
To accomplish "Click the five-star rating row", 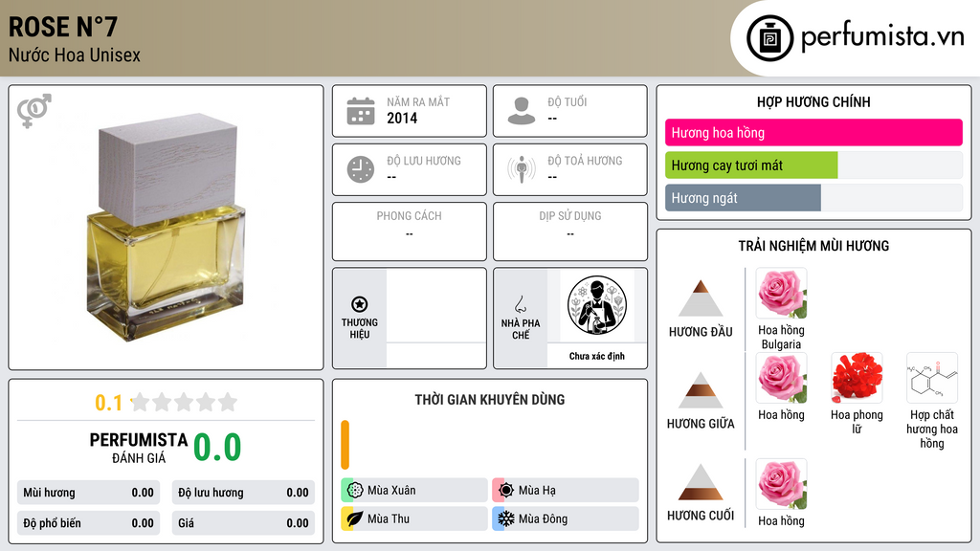I will (x=184, y=402).
